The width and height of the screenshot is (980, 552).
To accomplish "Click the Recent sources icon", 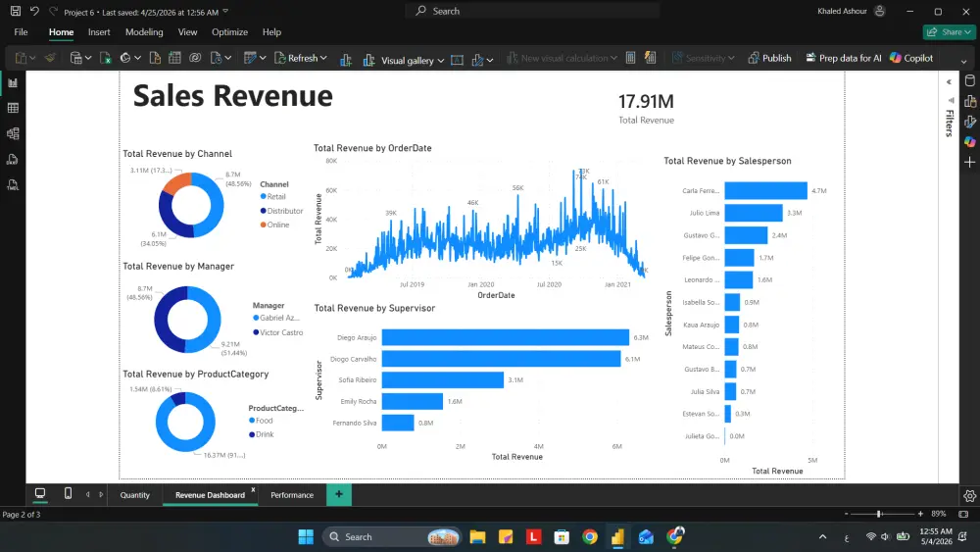I will (x=217, y=58).
